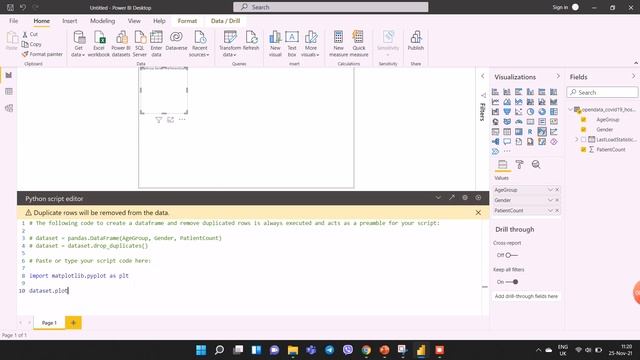Select the scatter chart visual
Image resolution: width=640 pixels, height=360 pixels.
[519, 111]
